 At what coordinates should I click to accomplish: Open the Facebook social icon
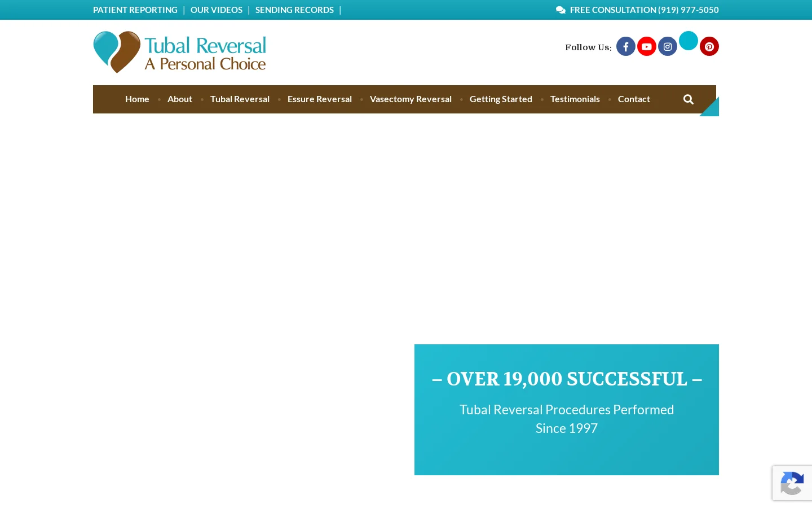pyautogui.click(x=626, y=46)
